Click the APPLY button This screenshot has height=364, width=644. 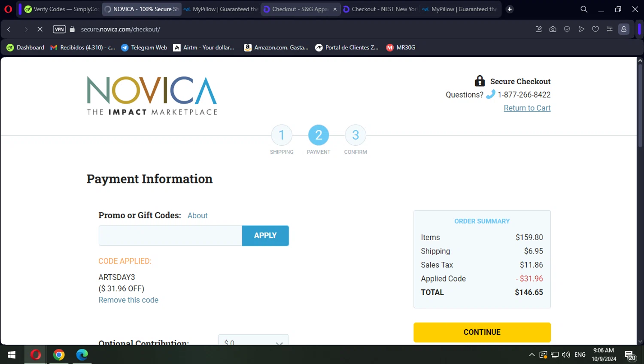[265, 236]
